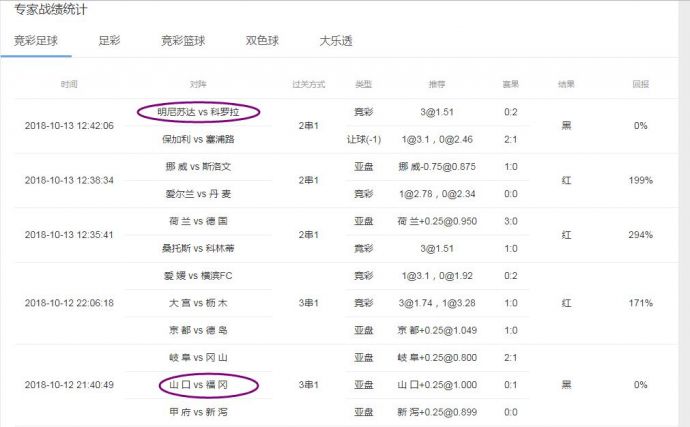690x427 pixels.
Task: Click the 大宫 vs 枥木 match
Action: pyautogui.click(x=198, y=303)
